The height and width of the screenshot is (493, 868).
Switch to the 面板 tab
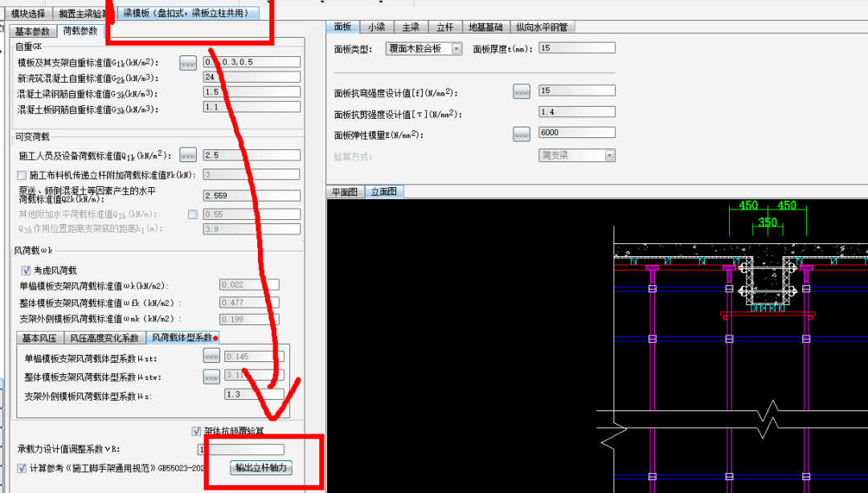click(342, 26)
